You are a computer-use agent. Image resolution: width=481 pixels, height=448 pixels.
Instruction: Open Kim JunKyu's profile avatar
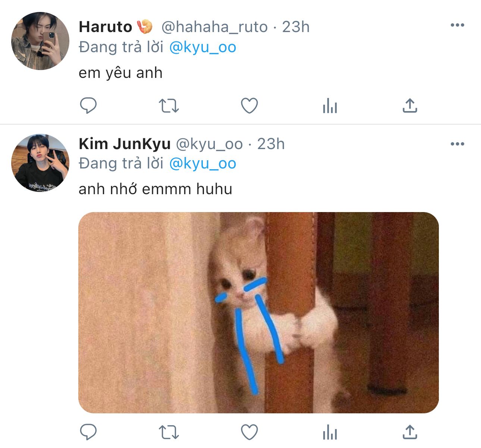[40, 163]
